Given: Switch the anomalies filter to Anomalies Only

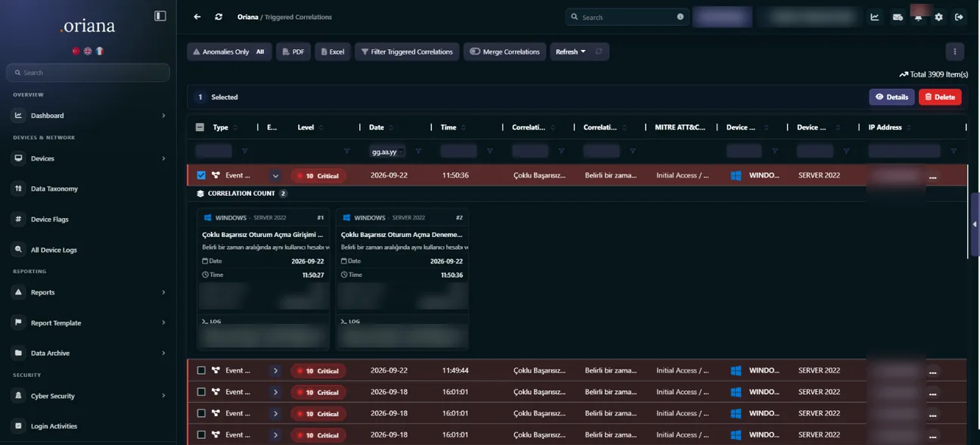Looking at the screenshot, I should 221,51.
